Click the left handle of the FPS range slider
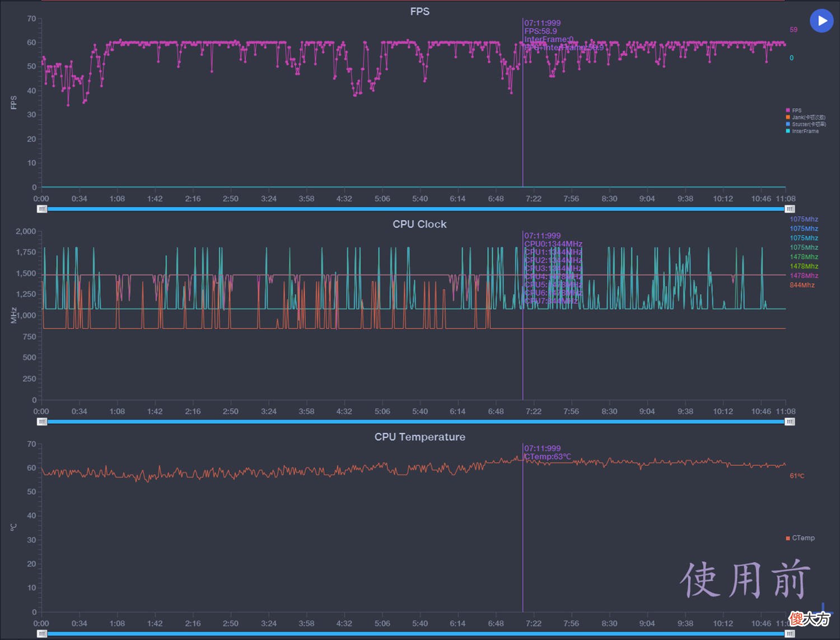Screen dimensions: 840x640 [42, 209]
